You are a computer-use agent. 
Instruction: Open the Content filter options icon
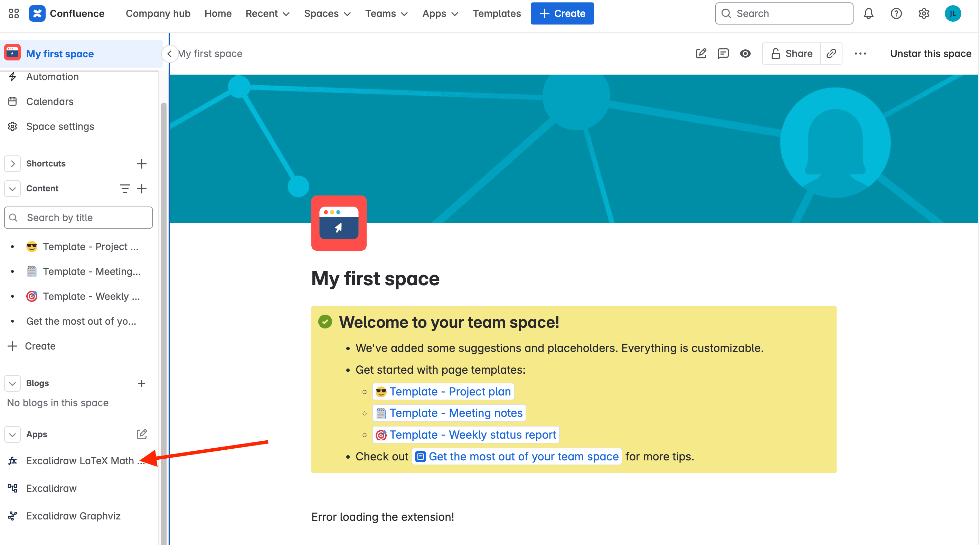click(125, 188)
